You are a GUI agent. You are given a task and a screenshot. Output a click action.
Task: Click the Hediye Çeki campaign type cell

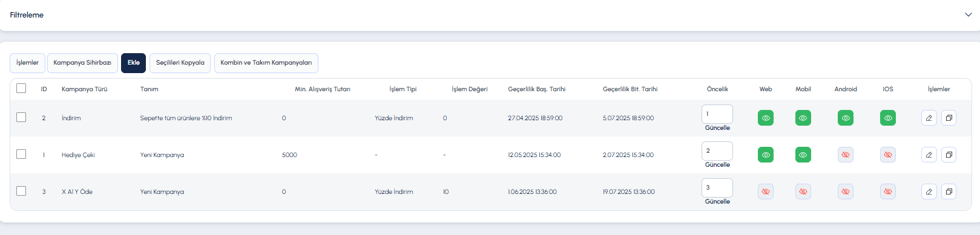[78, 155]
